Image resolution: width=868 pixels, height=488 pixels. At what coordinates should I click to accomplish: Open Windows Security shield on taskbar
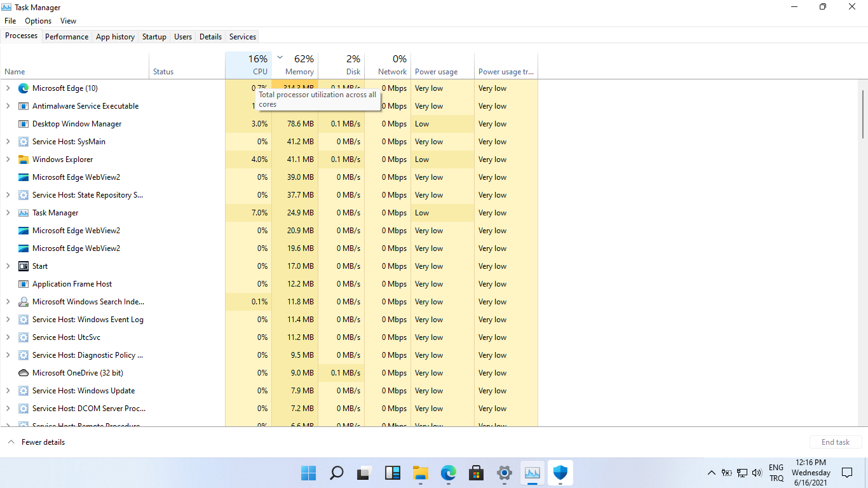[560, 473]
